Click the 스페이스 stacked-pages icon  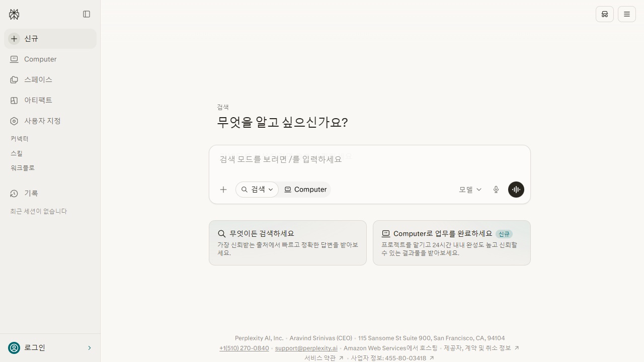pos(14,80)
